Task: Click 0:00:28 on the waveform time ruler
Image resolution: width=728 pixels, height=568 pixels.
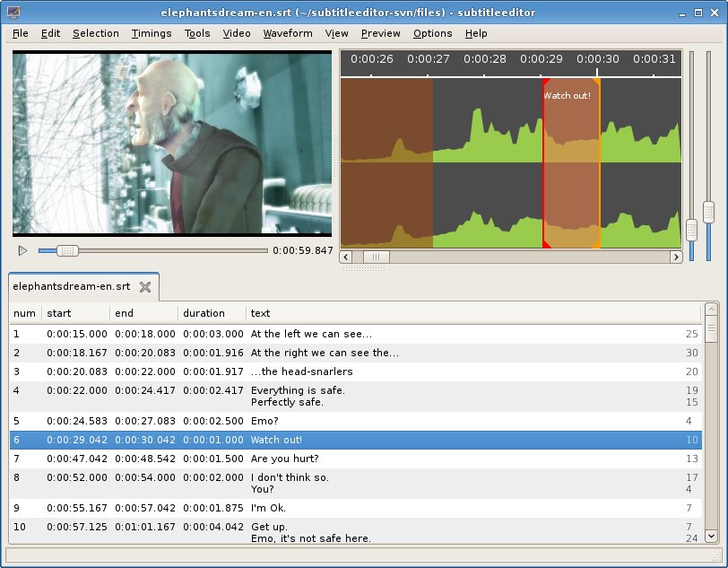Action: (485, 59)
